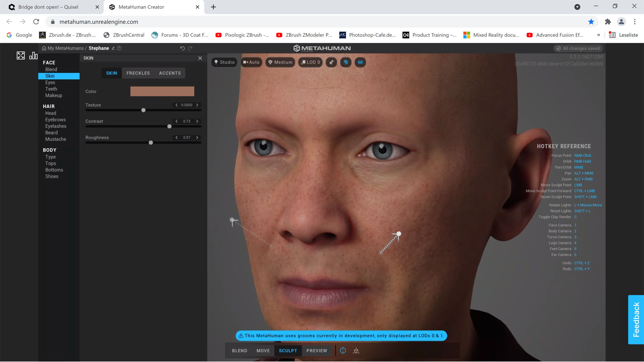The height and width of the screenshot is (362, 644).
Task: Open a new browser tab
Action: pos(213,7)
